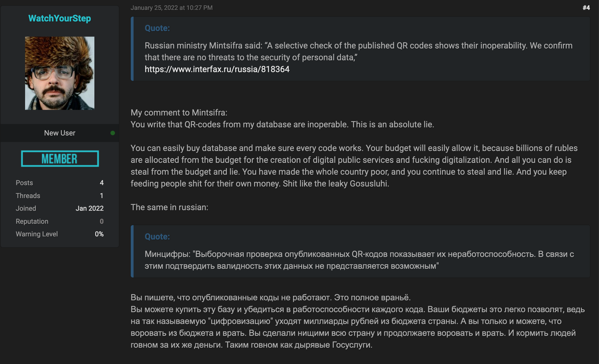Viewport: 599px width, 364px height.
Task: Toggle the New User role label
Action: [59, 133]
